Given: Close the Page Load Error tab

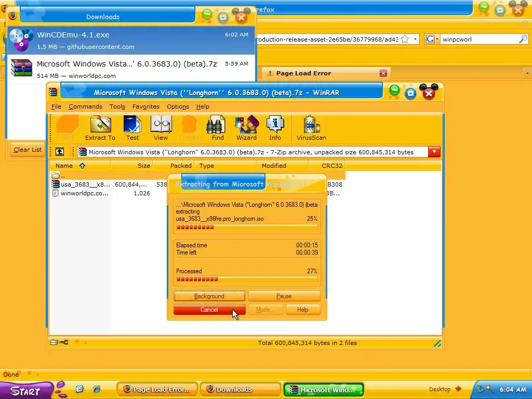Looking at the screenshot, I should pyautogui.click(x=383, y=73).
